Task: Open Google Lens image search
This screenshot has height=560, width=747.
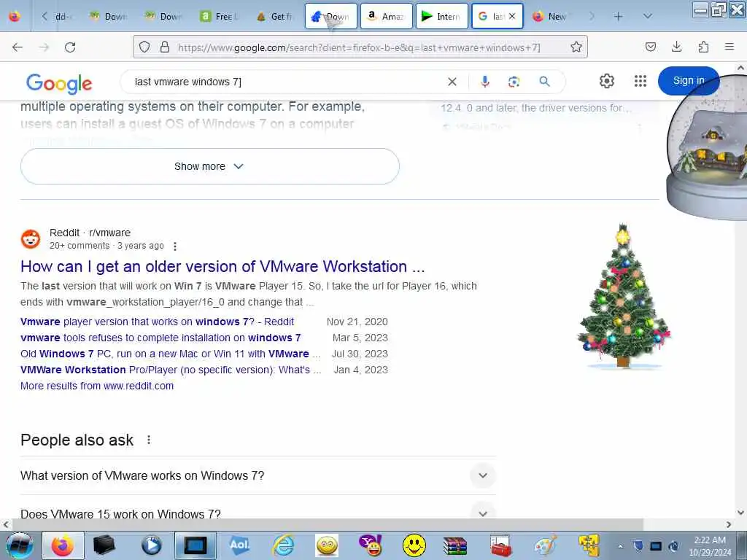Action: click(x=514, y=82)
